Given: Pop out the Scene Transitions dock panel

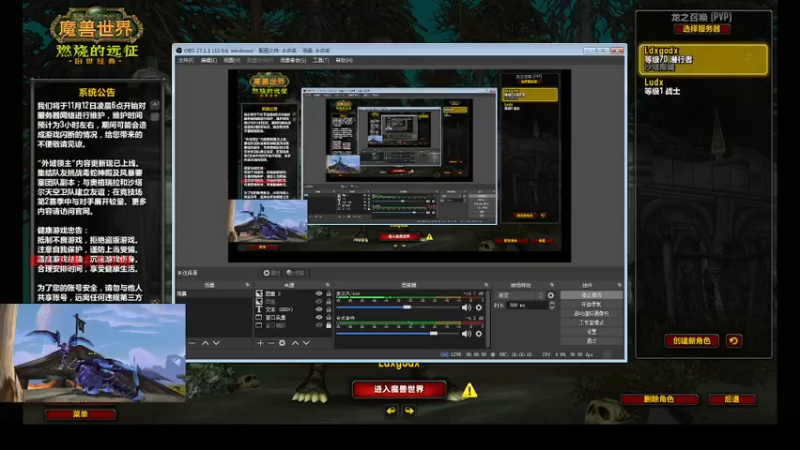Looking at the screenshot, I should (552, 285).
